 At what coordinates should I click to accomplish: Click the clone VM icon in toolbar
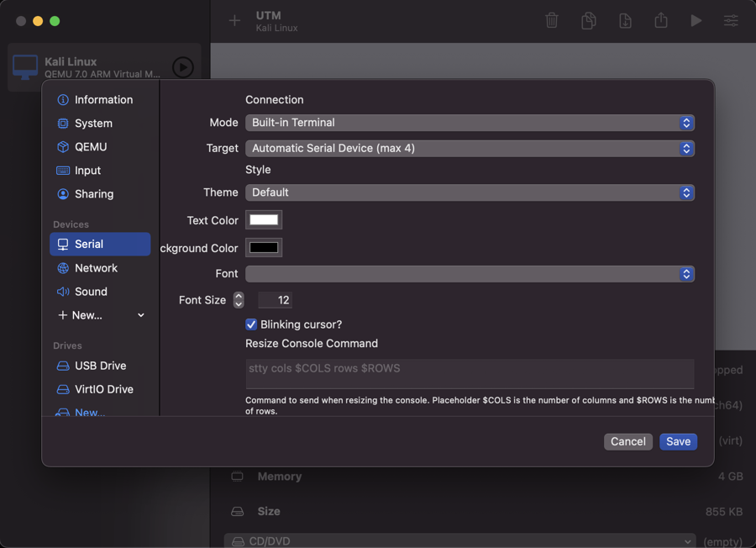tap(589, 21)
